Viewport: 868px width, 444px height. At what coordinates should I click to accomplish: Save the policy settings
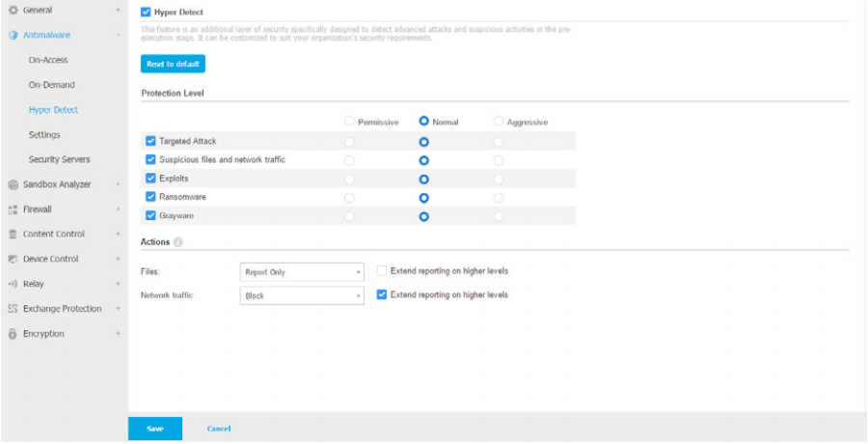click(155, 429)
